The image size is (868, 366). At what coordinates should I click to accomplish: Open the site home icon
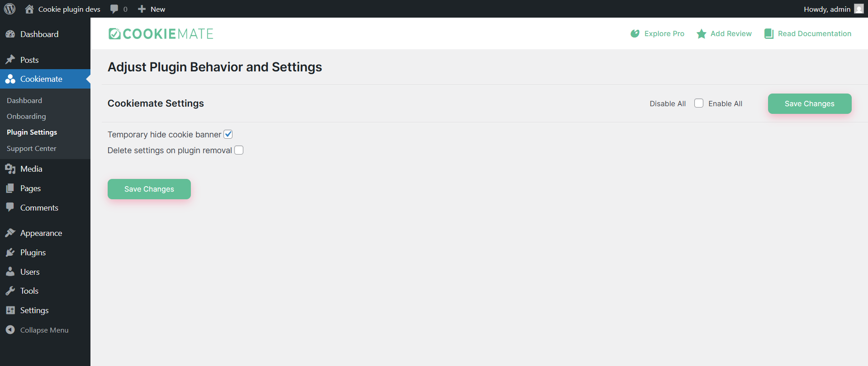coord(29,9)
